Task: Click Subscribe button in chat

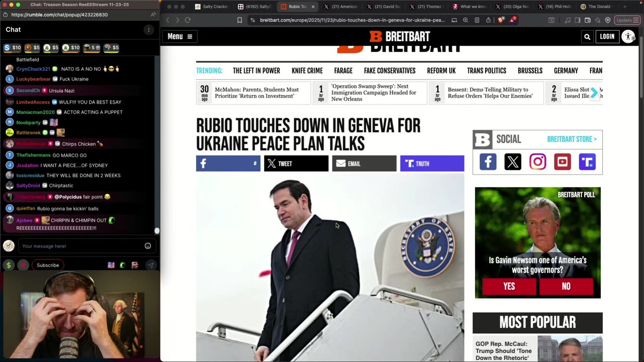Action: tap(48, 265)
